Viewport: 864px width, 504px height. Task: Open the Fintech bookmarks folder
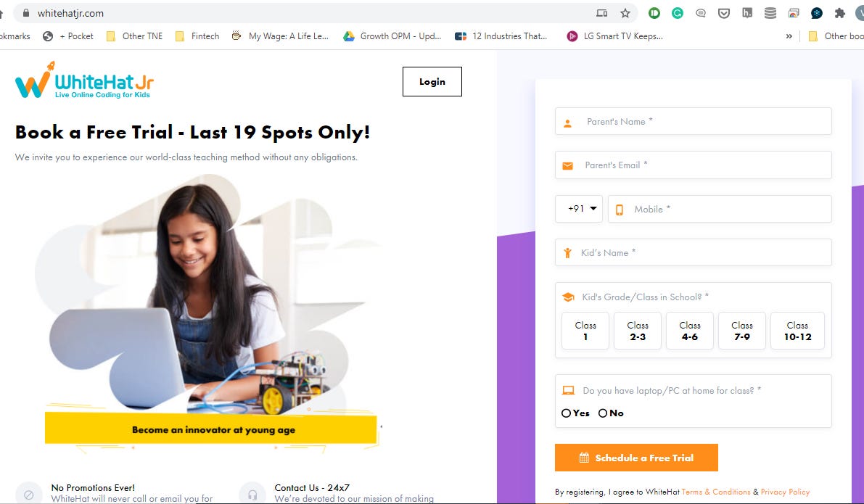coord(197,36)
